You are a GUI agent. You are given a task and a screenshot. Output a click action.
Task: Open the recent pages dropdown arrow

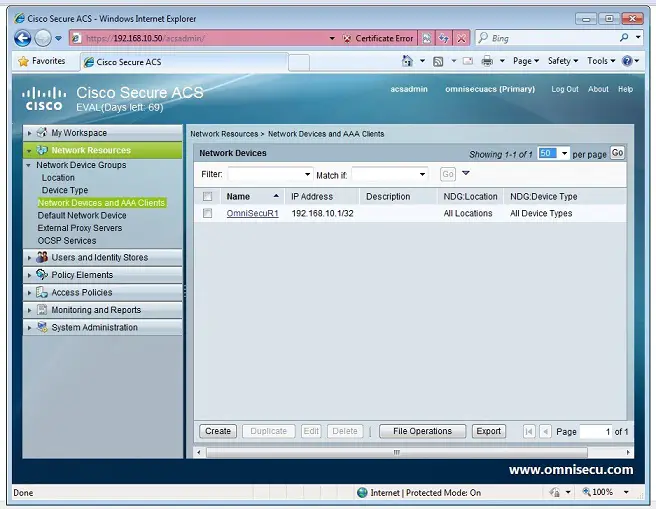point(59,38)
